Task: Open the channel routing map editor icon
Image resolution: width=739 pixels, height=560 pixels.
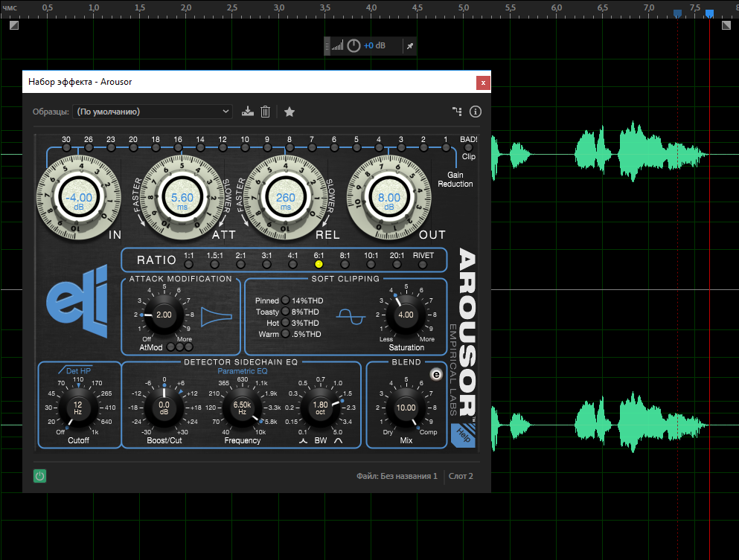Action: 457,112
